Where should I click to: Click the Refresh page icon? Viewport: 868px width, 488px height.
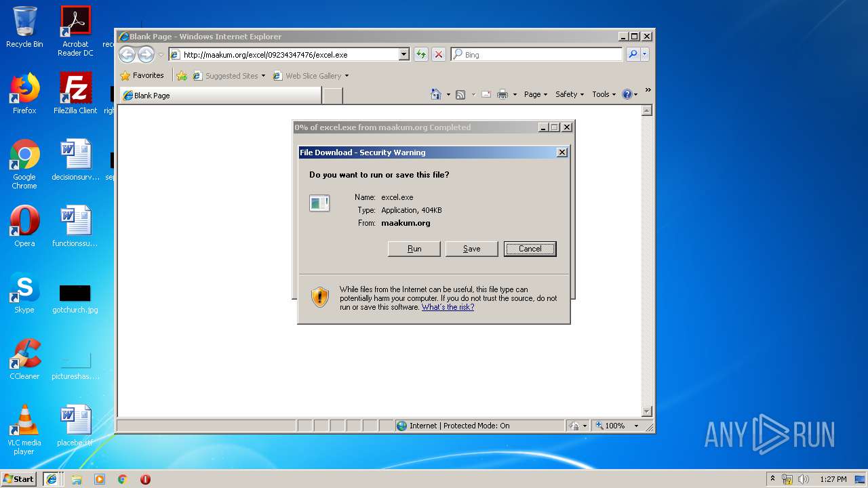421,55
